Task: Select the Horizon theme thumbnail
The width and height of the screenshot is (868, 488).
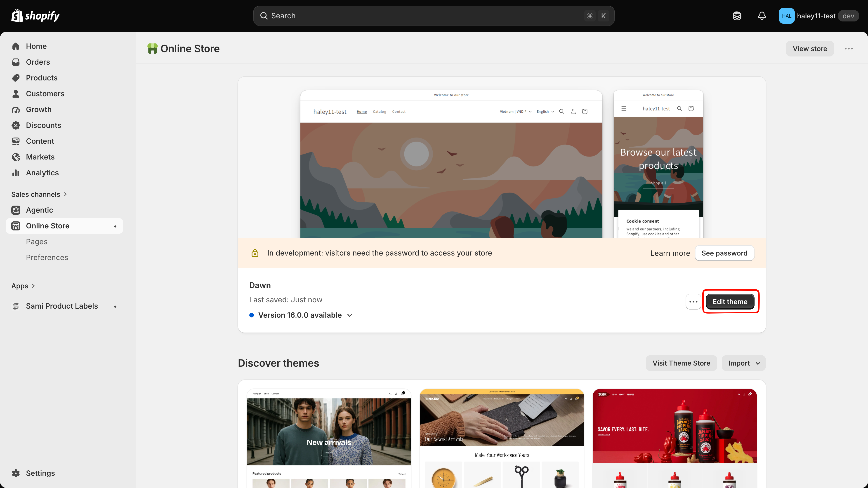Action: pyautogui.click(x=329, y=439)
